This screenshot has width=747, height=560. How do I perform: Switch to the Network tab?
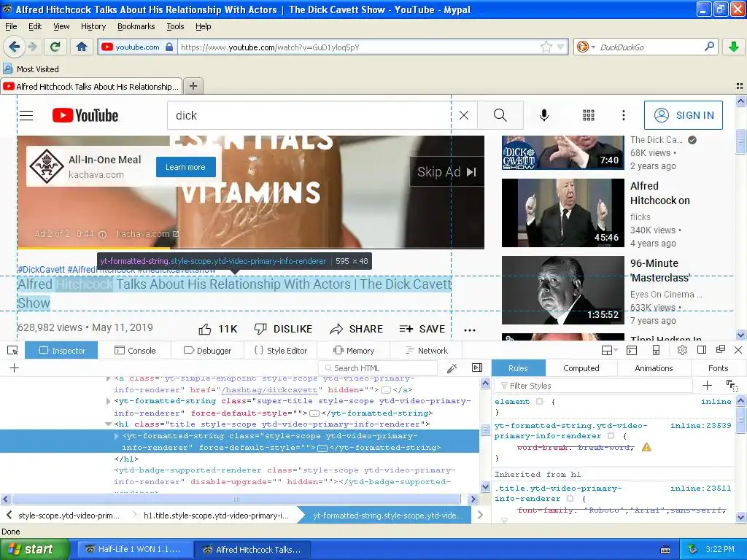pyautogui.click(x=426, y=351)
